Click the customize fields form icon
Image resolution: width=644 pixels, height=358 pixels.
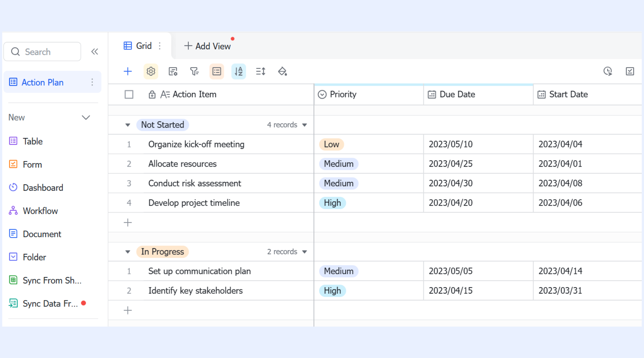point(173,71)
